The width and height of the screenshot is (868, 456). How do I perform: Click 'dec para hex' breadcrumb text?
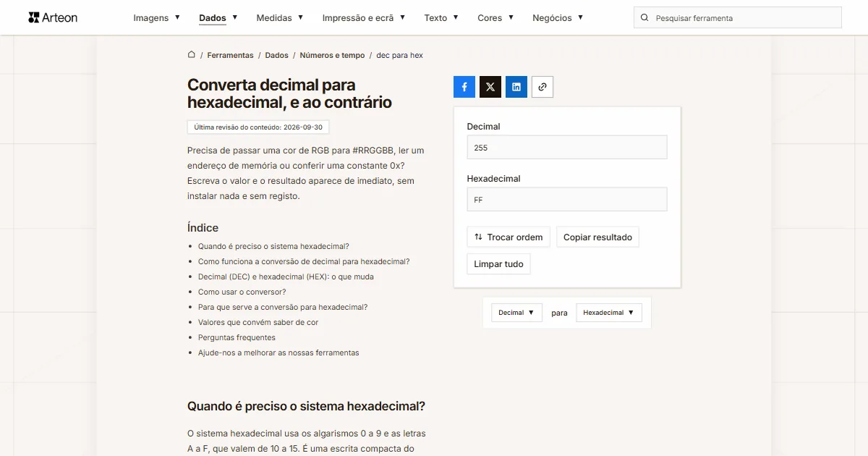(399, 55)
